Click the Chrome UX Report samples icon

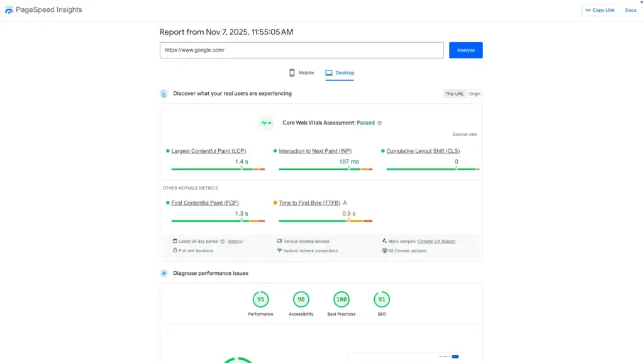click(384, 241)
